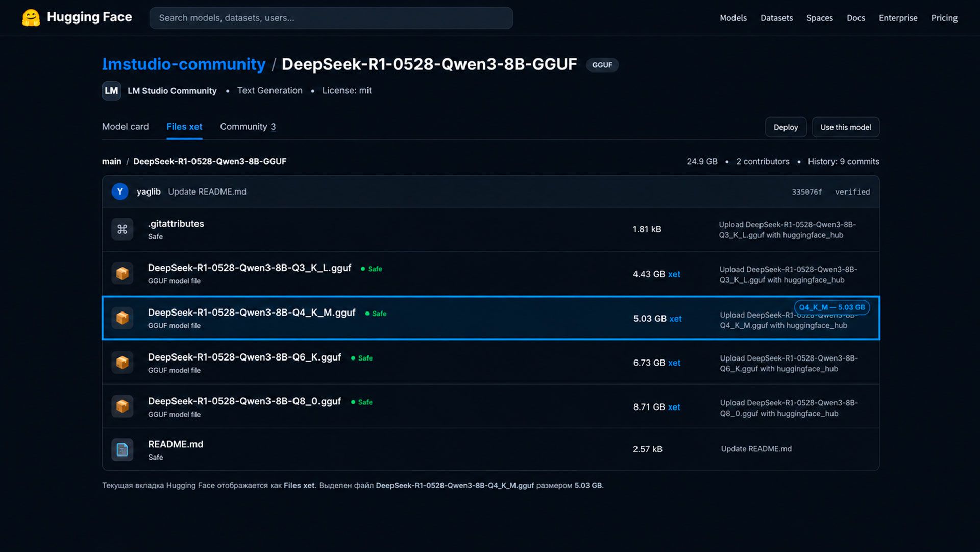Open Enterprise in top navigation
This screenshot has width=980, height=552.
tap(898, 18)
